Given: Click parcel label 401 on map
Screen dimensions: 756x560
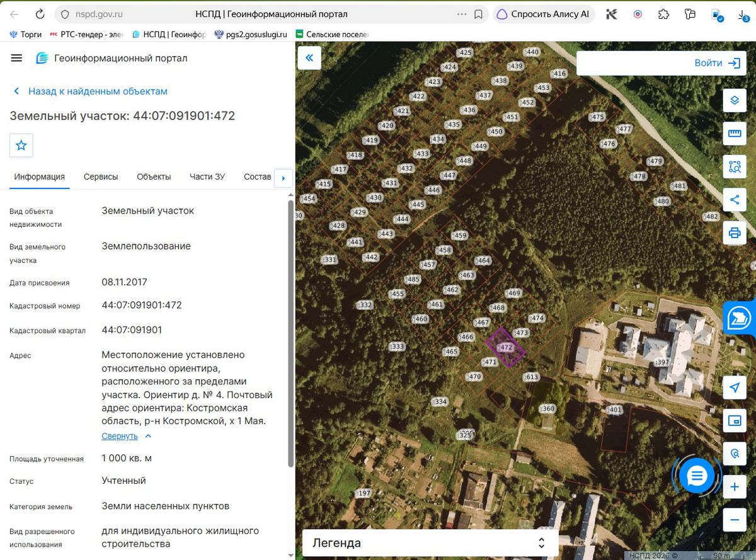Looking at the screenshot, I should 614,410.
